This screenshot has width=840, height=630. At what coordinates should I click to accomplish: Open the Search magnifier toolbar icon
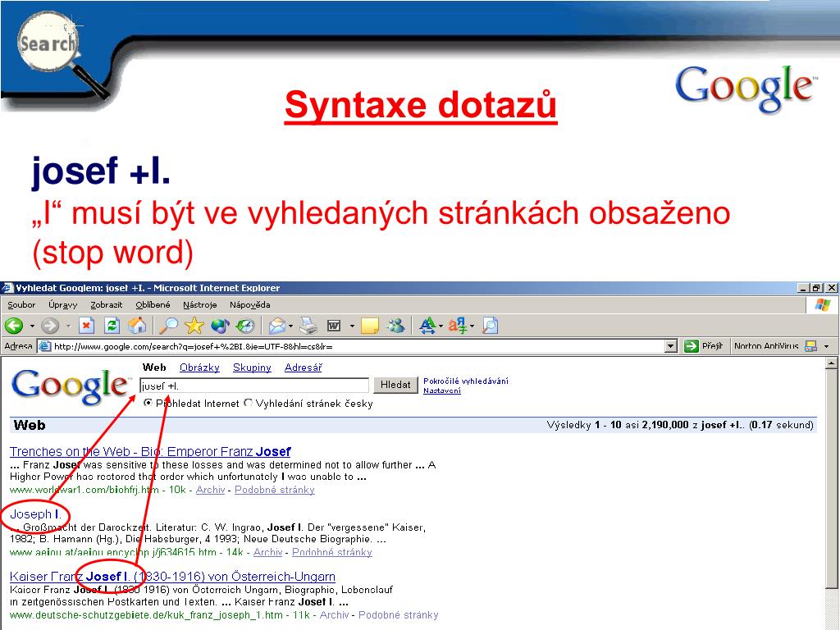169,325
